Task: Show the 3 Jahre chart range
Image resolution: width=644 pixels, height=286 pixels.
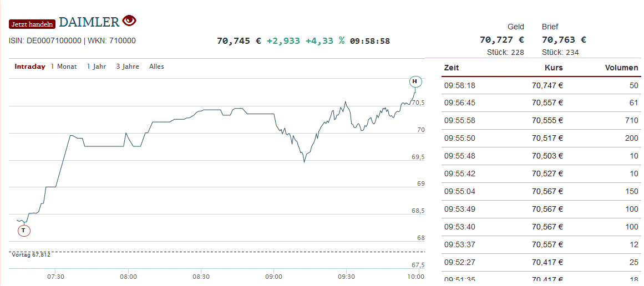Action: tap(128, 67)
